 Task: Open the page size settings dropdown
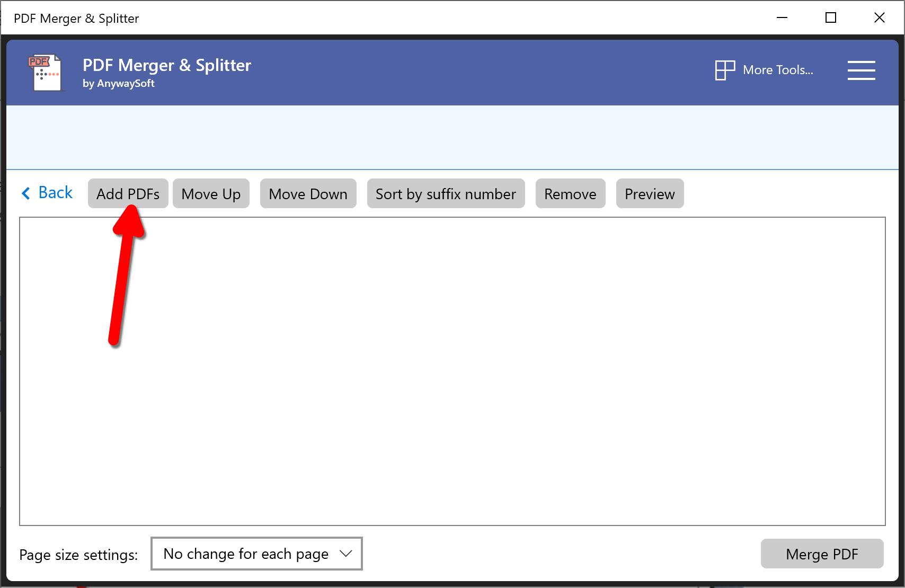256,554
